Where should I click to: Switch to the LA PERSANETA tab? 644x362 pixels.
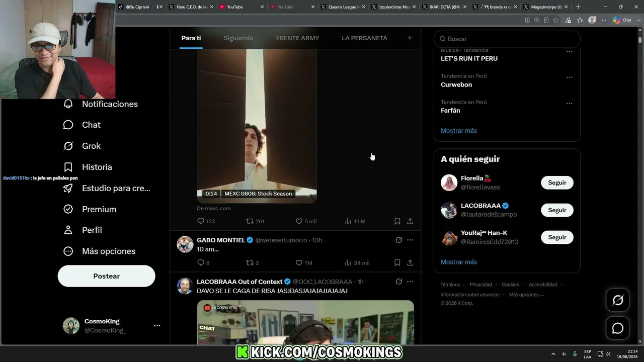click(x=364, y=38)
